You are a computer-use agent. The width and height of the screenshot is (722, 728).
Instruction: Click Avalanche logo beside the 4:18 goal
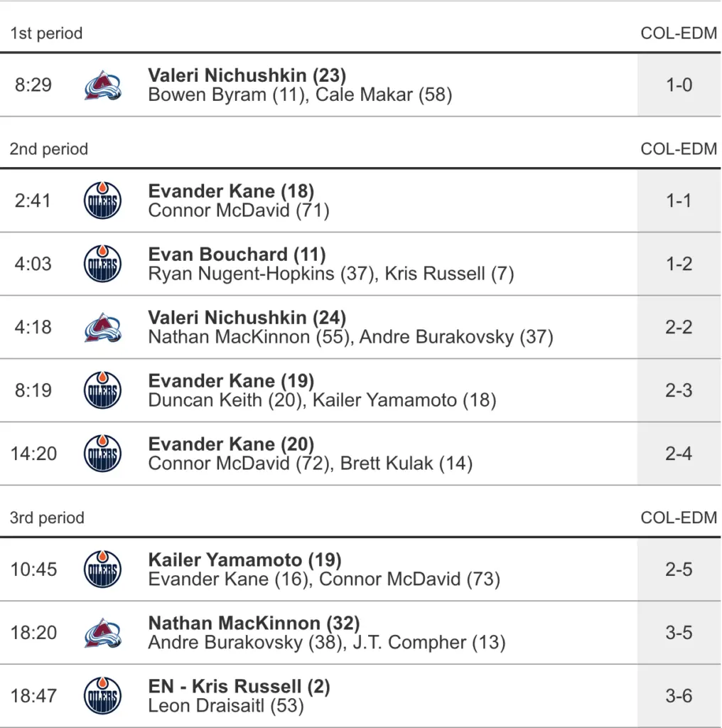[x=102, y=327]
